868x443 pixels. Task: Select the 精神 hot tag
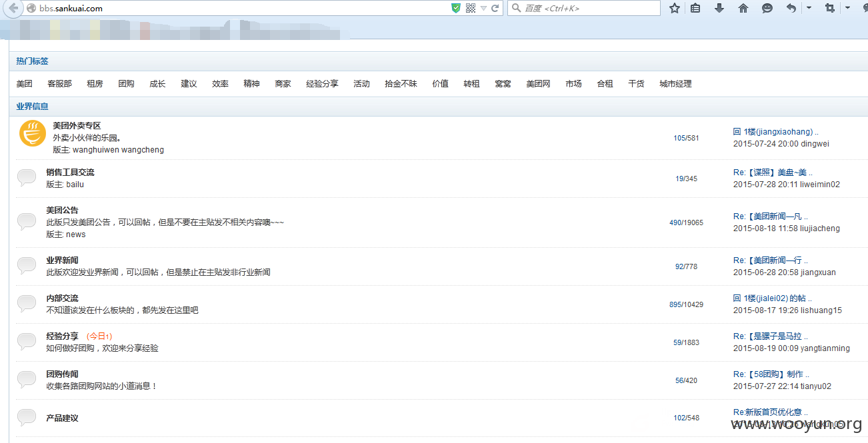pyautogui.click(x=252, y=84)
